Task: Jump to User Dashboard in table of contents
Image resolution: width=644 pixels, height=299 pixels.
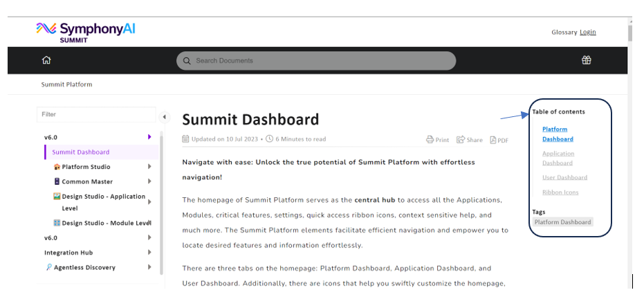Action: (564, 177)
